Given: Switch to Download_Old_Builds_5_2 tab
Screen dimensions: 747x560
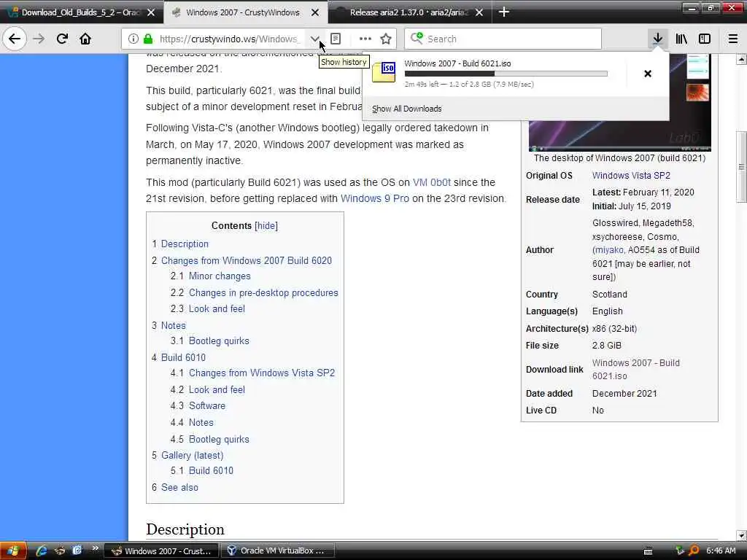Looking at the screenshot, I should [80, 12].
